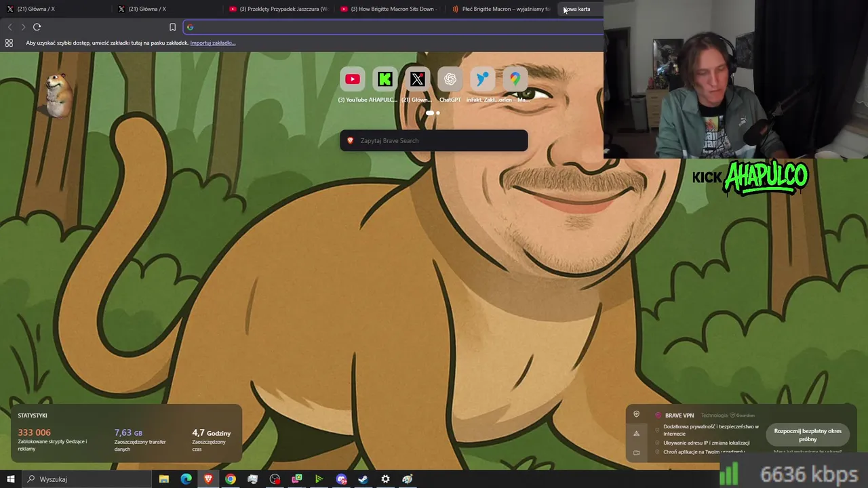Open the ChatGPT top site tile
Image resolution: width=868 pixels, height=488 pixels.
[x=450, y=79]
